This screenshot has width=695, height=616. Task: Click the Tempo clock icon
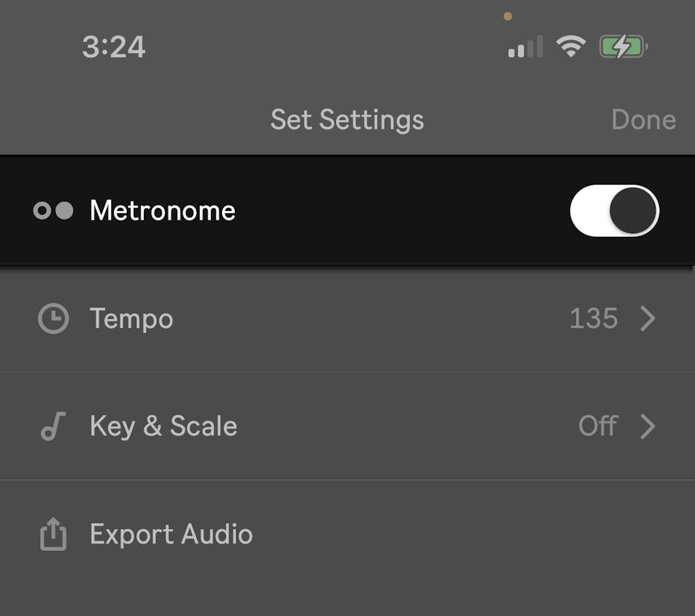pyautogui.click(x=53, y=319)
